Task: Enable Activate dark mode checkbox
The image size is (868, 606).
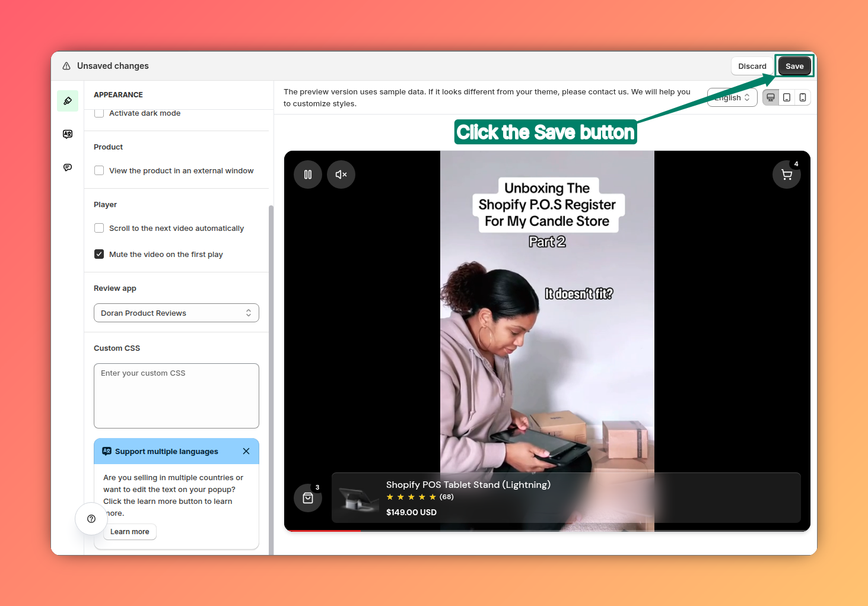Action: coord(99,113)
